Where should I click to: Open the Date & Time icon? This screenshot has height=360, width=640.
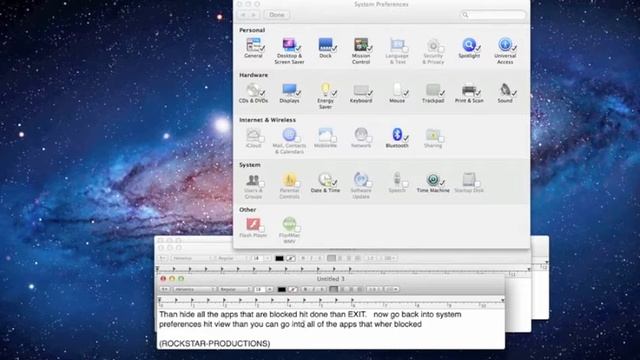coord(325,179)
